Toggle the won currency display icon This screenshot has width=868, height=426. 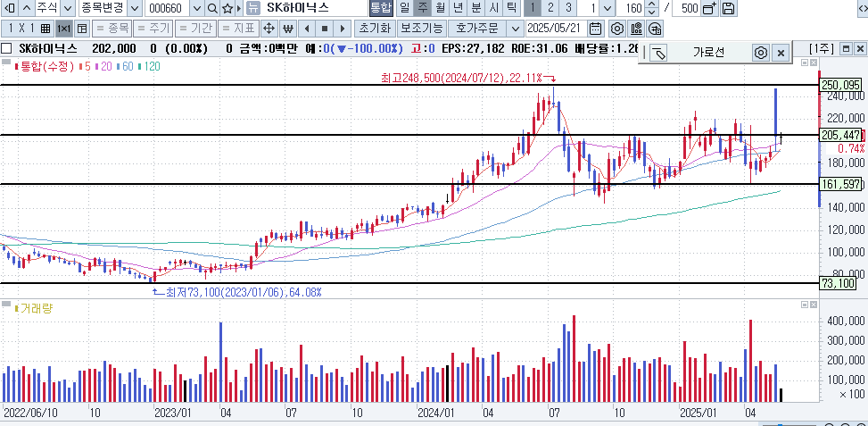point(287,29)
